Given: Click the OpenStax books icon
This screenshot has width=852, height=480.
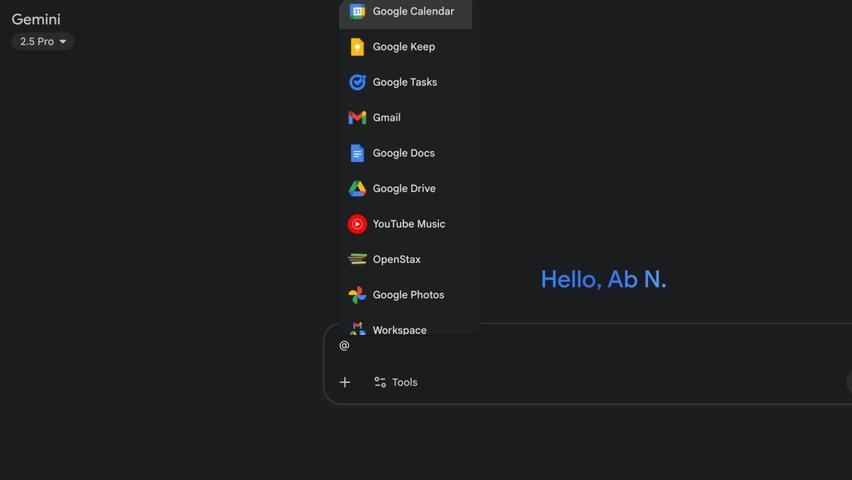Looking at the screenshot, I should click(357, 259).
